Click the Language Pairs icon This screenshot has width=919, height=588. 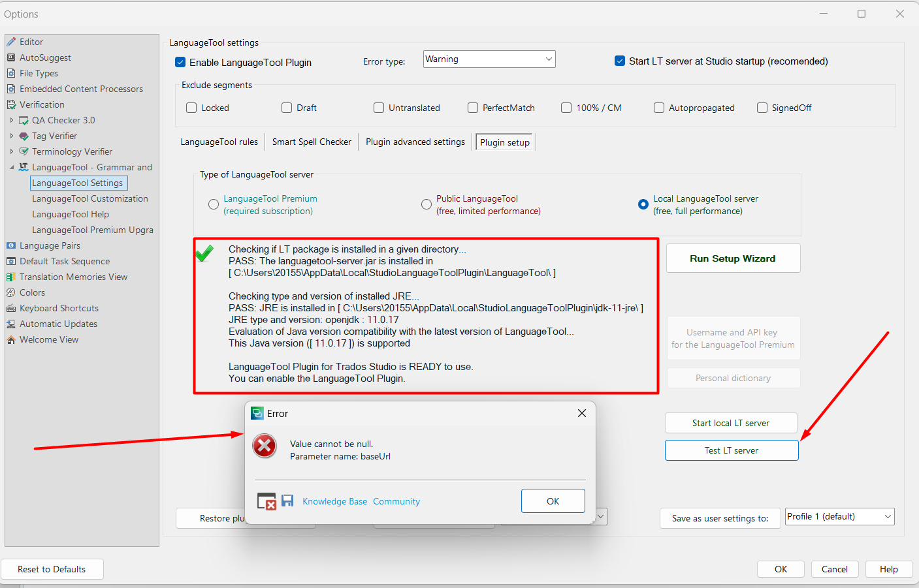[x=11, y=245]
